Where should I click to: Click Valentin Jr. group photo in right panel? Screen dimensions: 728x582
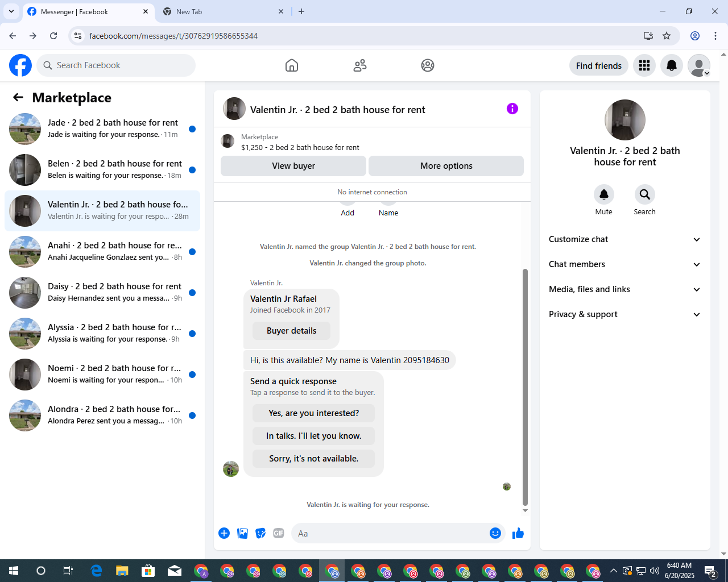[x=625, y=120]
